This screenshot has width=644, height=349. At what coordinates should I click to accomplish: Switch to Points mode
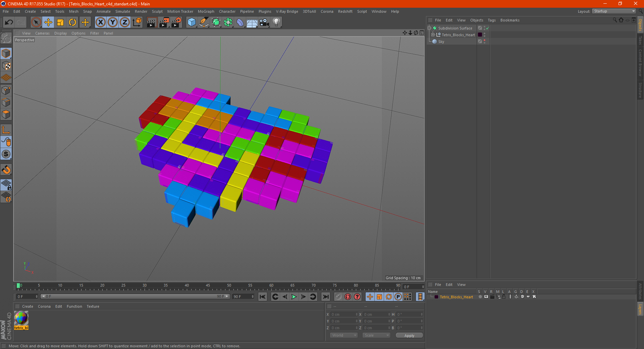click(x=6, y=90)
